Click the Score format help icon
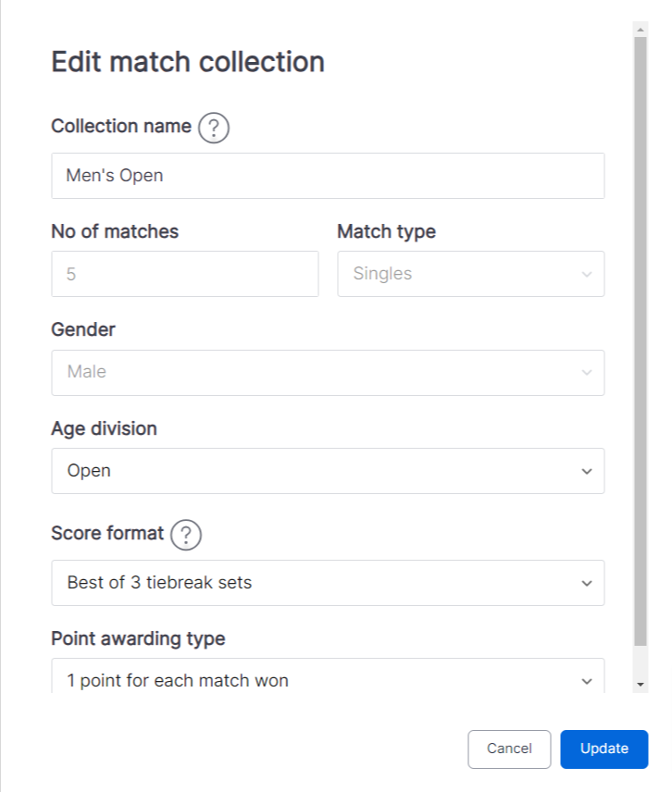This screenshot has width=672, height=792. point(185,535)
